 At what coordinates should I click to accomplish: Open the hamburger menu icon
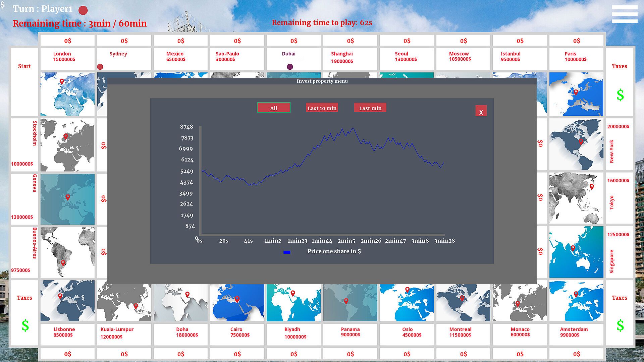point(624,14)
